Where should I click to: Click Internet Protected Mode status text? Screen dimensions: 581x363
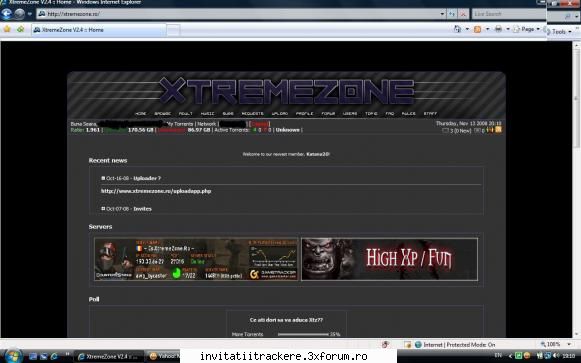[459, 344]
